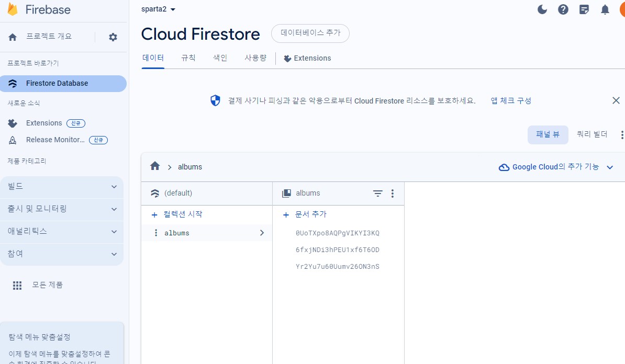Select the 패널 뷰 view
This screenshot has height=364, width=625.
pyautogui.click(x=548, y=134)
